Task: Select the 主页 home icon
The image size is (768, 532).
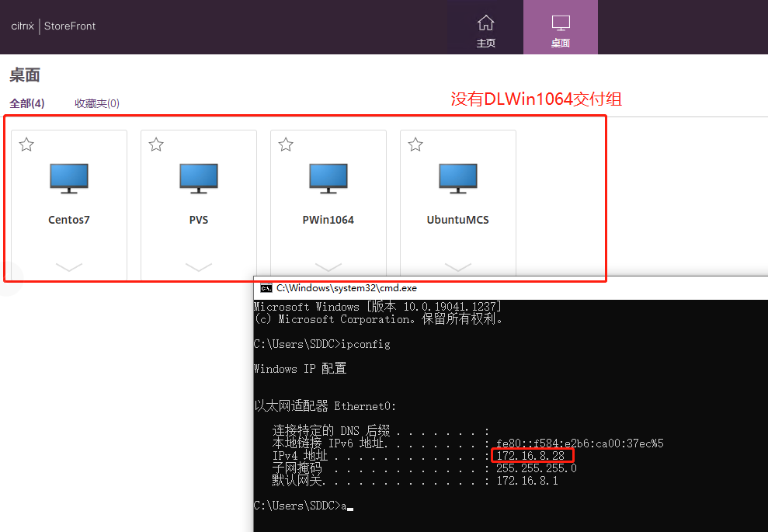Action: (486, 23)
